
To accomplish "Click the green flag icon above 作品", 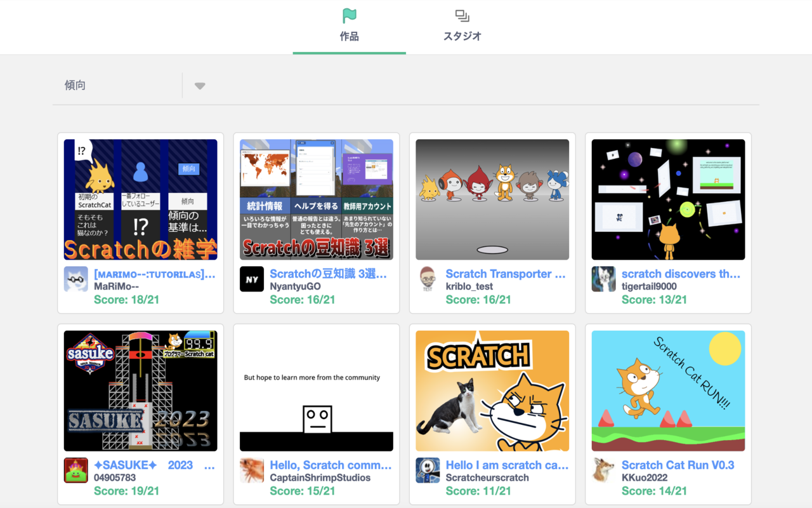I will [349, 15].
